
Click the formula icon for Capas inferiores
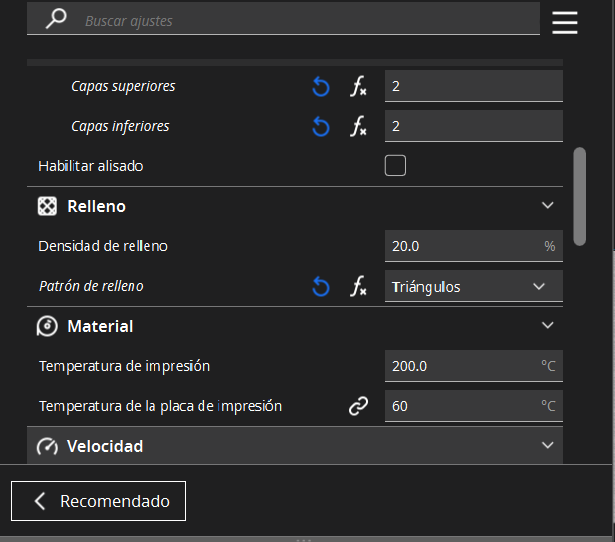tap(358, 127)
